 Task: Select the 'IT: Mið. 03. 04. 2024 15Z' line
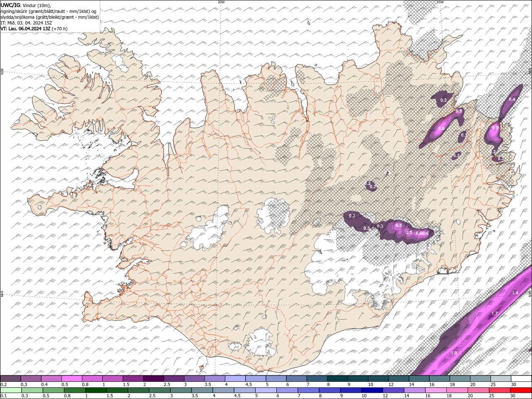pyautogui.click(x=26, y=23)
